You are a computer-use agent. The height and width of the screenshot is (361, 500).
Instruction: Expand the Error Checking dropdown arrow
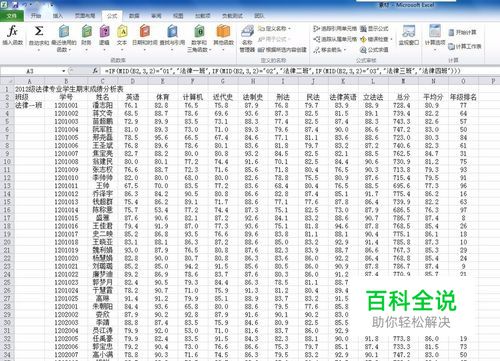tap(391, 39)
